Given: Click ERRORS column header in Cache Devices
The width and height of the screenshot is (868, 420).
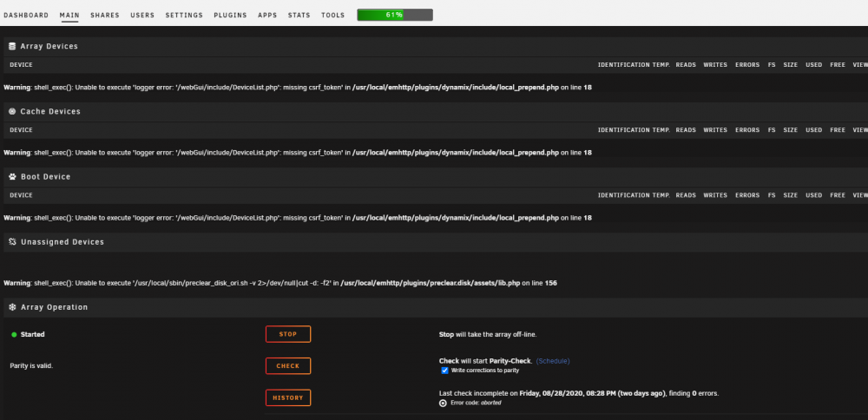Looking at the screenshot, I should pyautogui.click(x=747, y=130).
